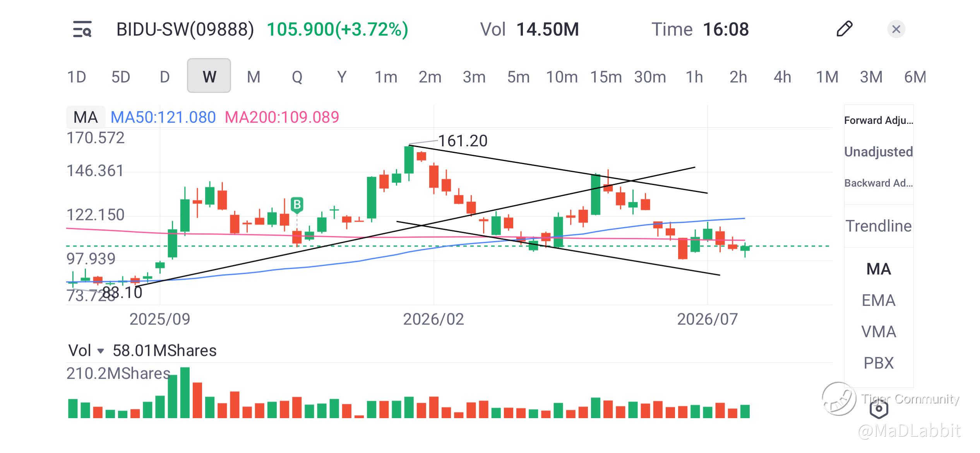Switch to the W weekly timeframe

209,76
